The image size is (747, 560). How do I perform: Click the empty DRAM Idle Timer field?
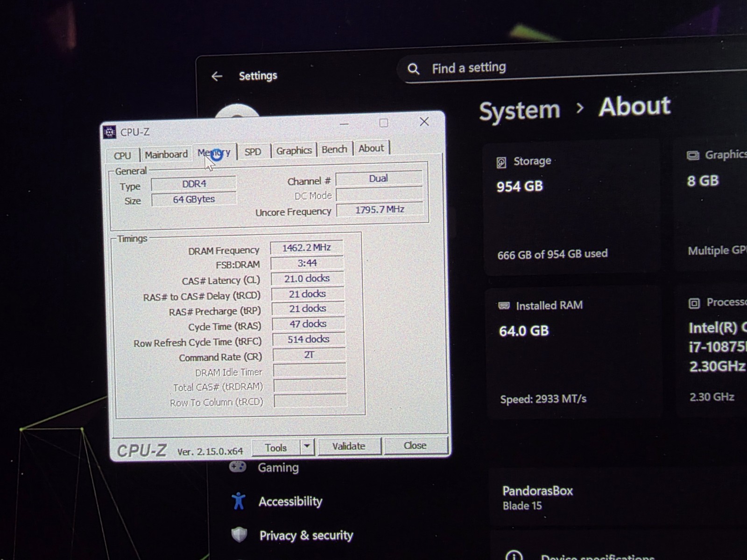coord(310,371)
